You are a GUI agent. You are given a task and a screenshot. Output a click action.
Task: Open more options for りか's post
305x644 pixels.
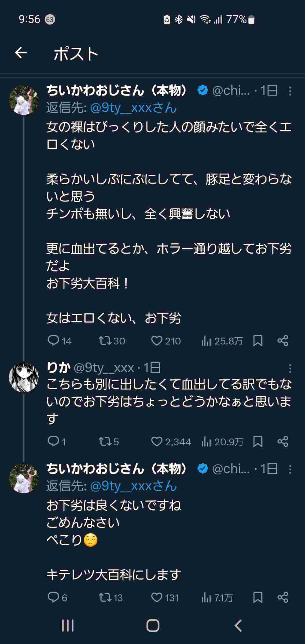click(290, 368)
